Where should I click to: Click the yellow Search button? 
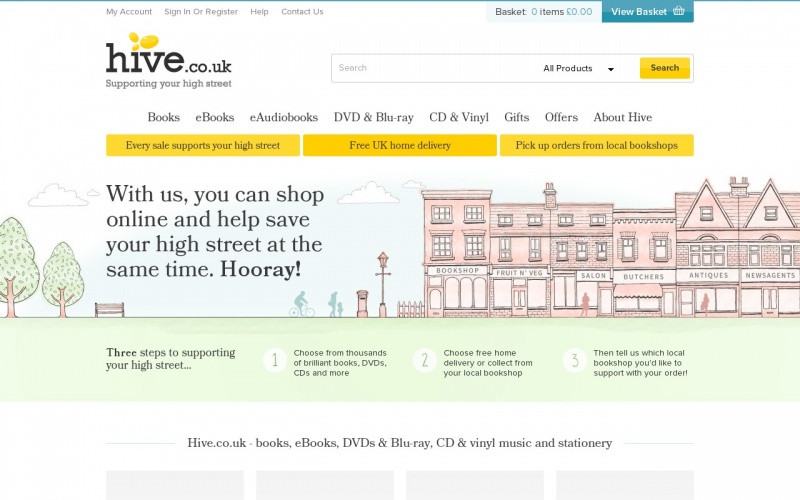click(x=665, y=68)
